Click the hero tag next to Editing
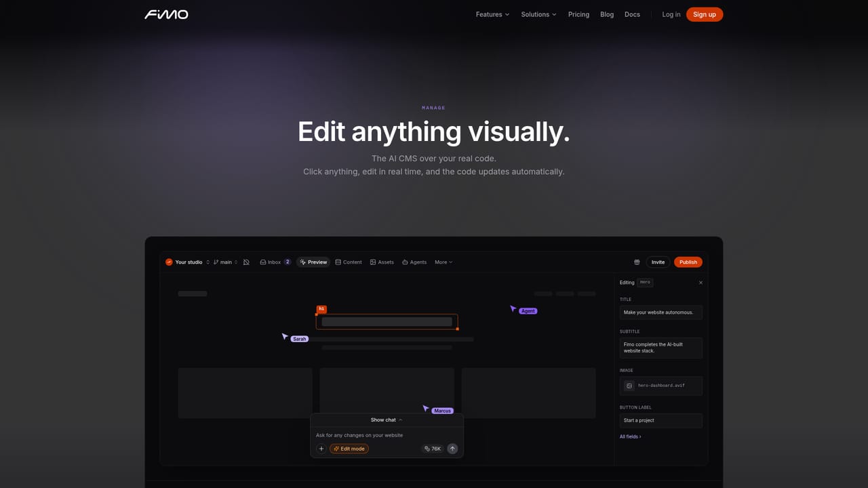This screenshot has width=868, height=488. [645, 283]
